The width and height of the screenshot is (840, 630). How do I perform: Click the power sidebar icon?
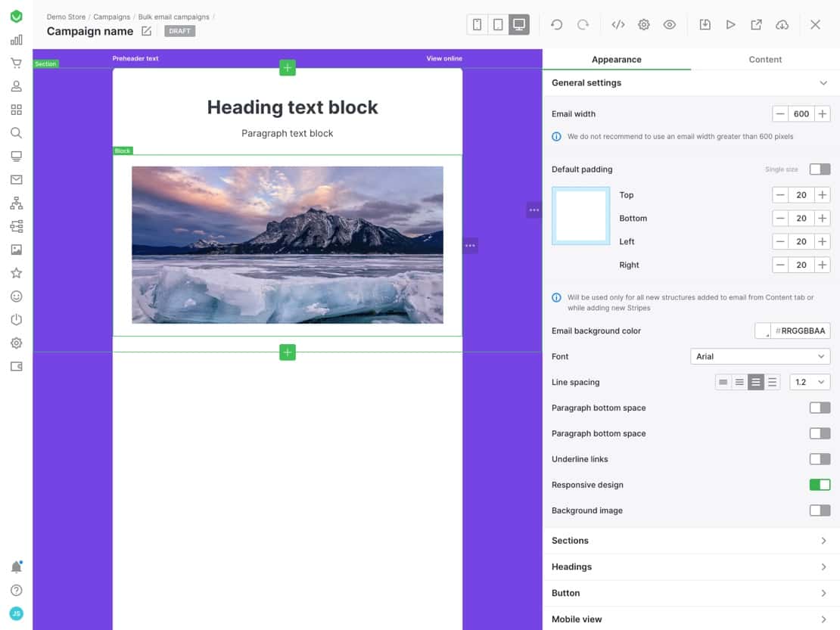click(16, 320)
